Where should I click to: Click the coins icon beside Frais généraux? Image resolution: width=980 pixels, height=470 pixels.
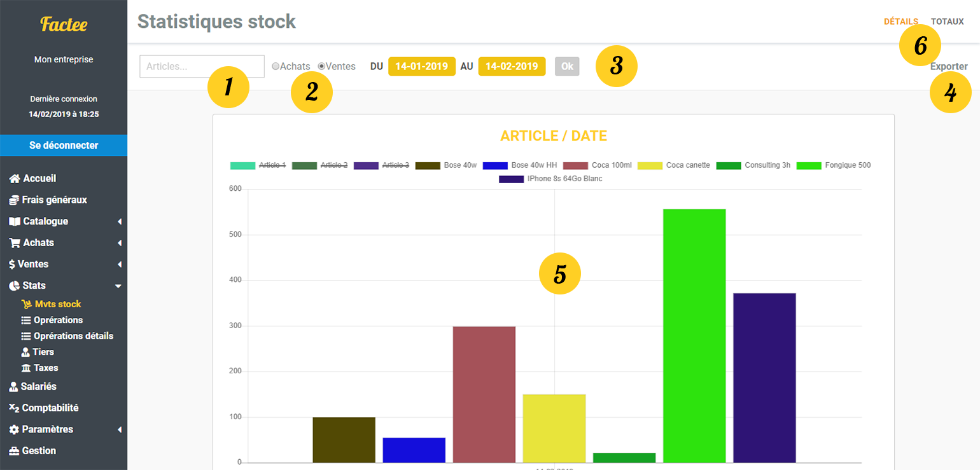pyautogui.click(x=14, y=200)
